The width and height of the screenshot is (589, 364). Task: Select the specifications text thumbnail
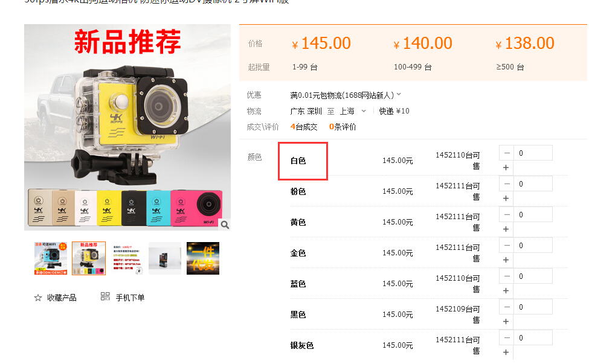[x=127, y=258]
